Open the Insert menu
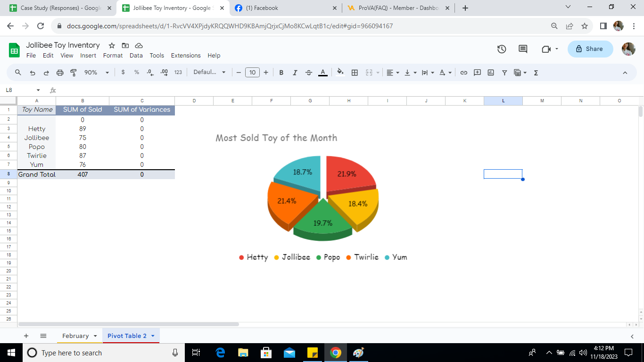The height and width of the screenshot is (362, 644). [88, 56]
